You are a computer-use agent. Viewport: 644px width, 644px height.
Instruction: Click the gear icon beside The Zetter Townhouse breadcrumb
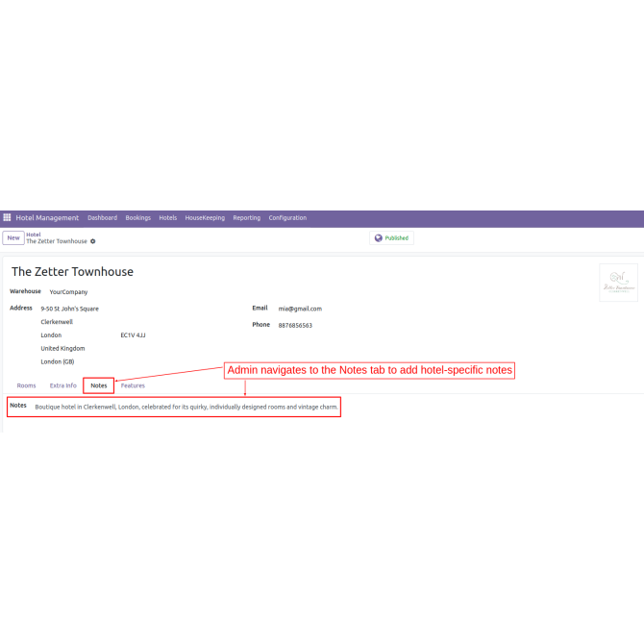tap(93, 241)
